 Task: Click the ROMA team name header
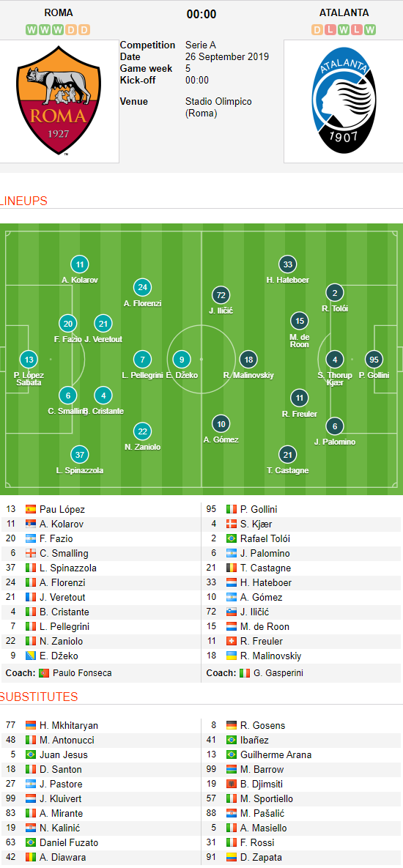click(x=58, y=12)
